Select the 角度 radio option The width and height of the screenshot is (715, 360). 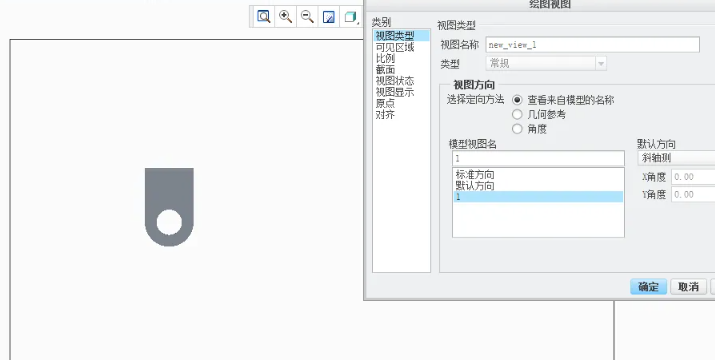coord(517,129)
